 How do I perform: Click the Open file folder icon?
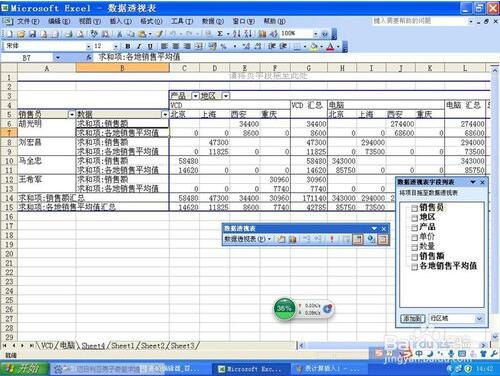tap(21, 34)
